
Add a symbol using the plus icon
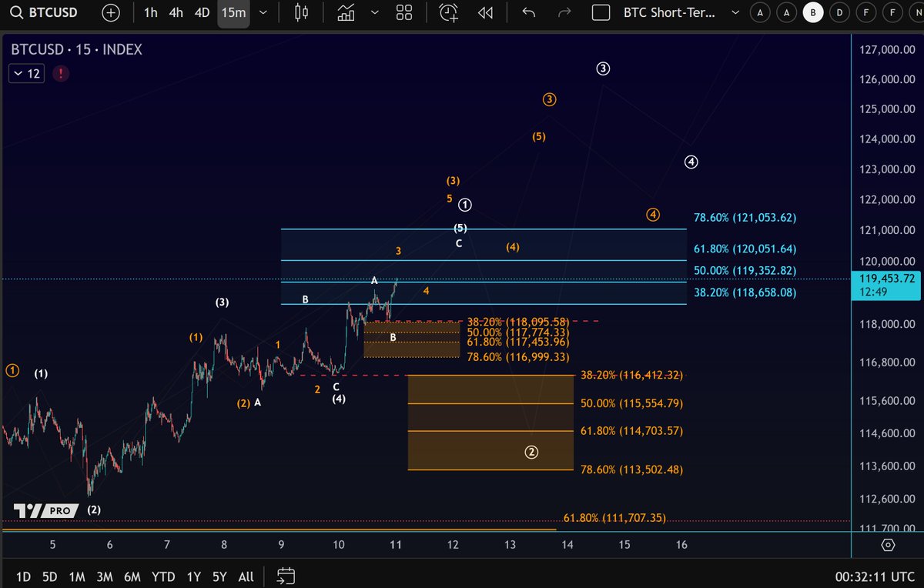pyautogui.click(x=110, y=12)
